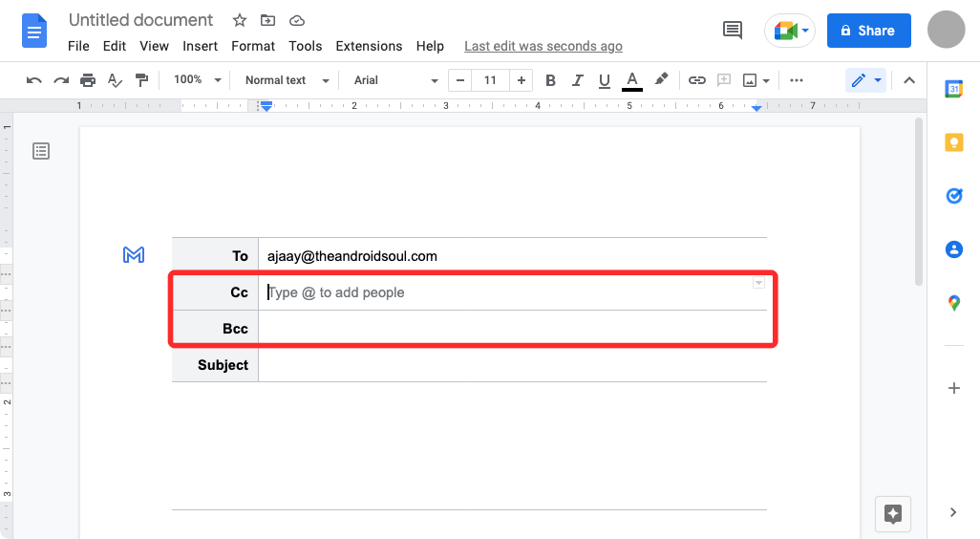
Task: Click the Gmail draft icon beside the table
Action: pos(134,254)
